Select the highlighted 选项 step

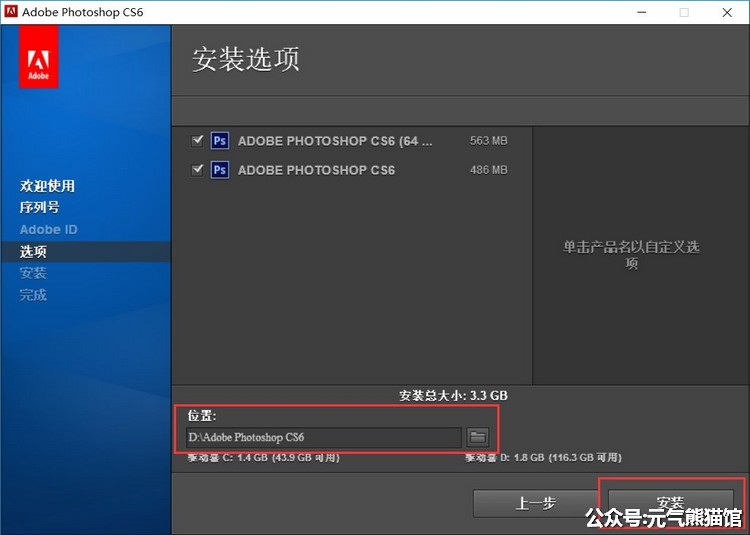tap(33, 252)
